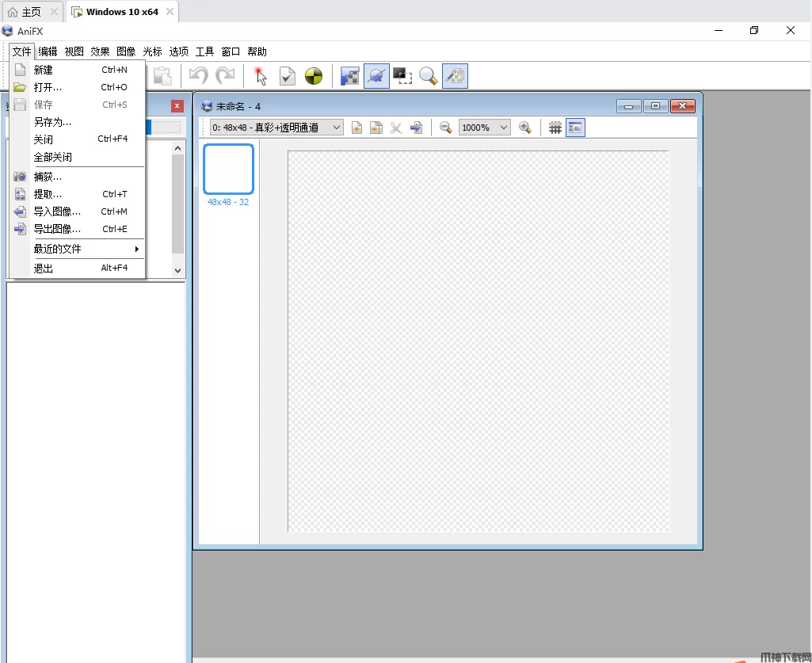
Task: Toggle the pixel grid display button
Action: (555, 128)
